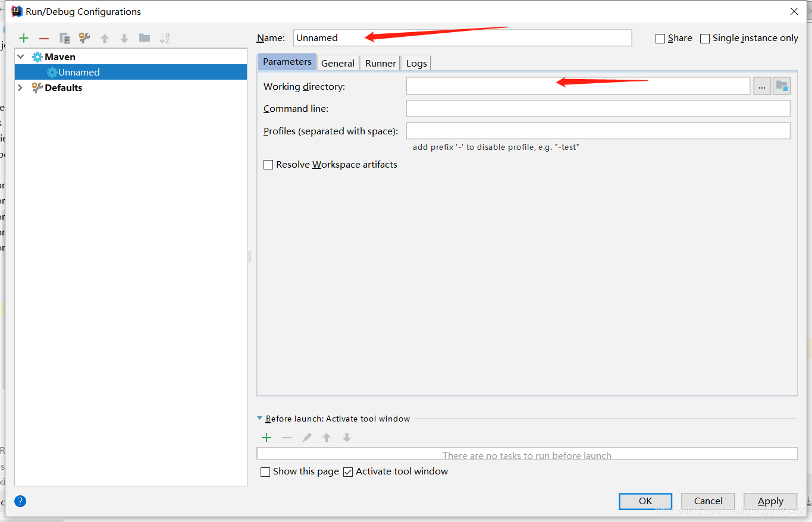Open the General tab
The image size is (812, 522).
click(338, 63)
